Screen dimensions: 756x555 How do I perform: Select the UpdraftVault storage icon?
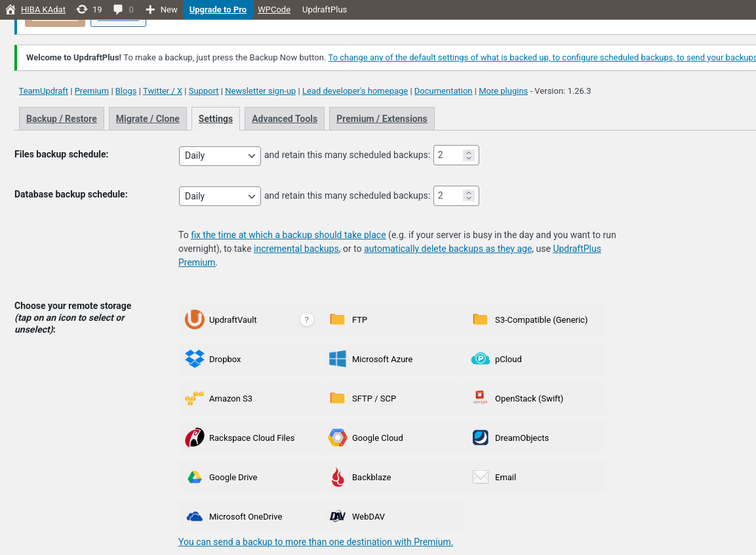194,319
